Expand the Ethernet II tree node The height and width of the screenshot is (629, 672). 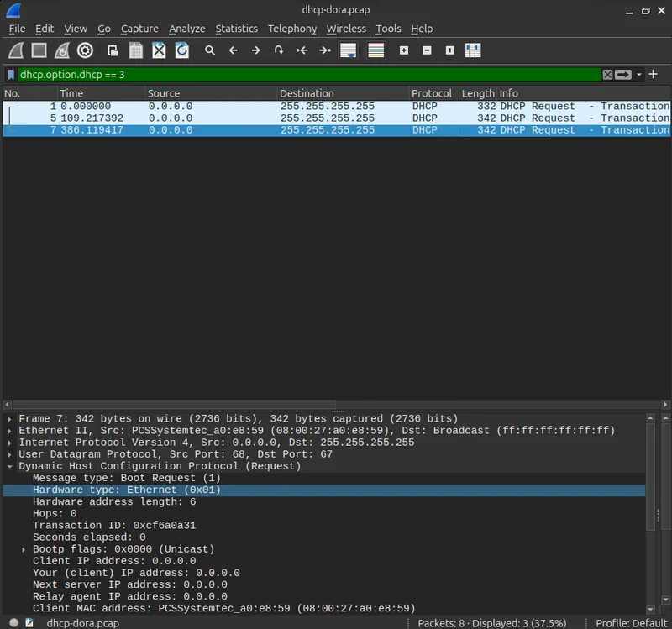point(9,431)
